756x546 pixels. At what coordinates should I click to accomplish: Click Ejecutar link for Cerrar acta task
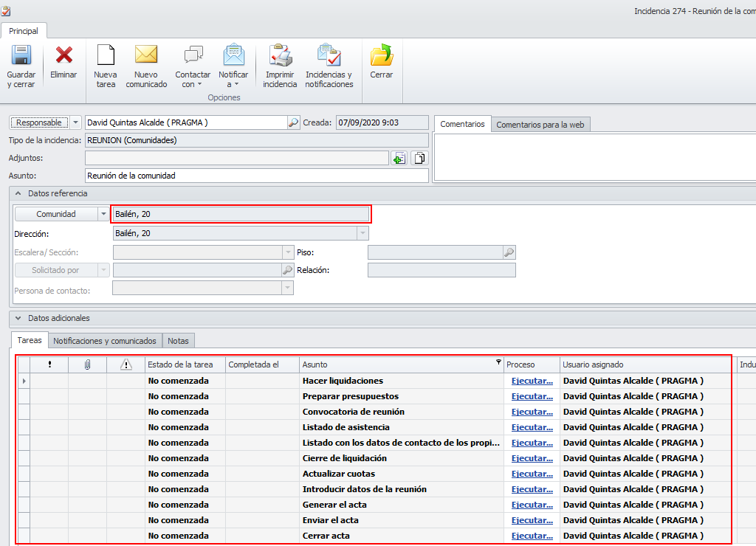[532, 536]
